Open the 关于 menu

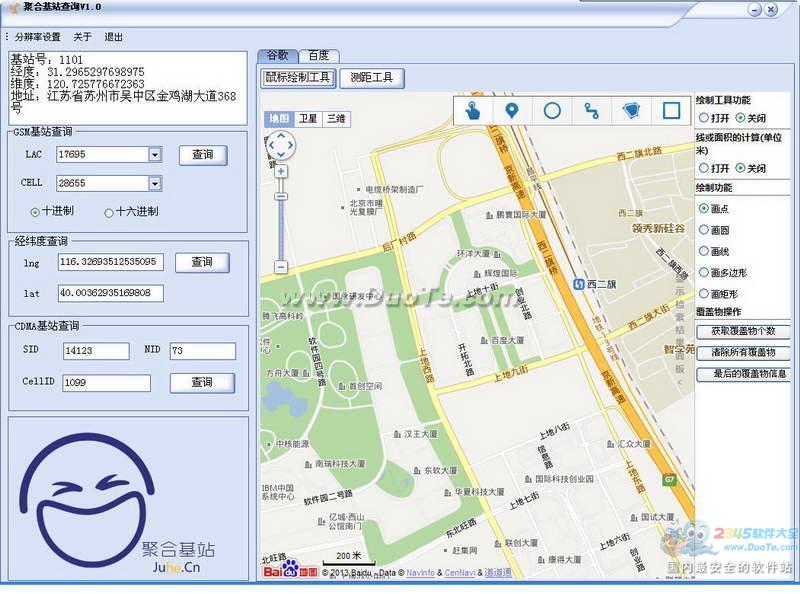(x=82, y=37)
